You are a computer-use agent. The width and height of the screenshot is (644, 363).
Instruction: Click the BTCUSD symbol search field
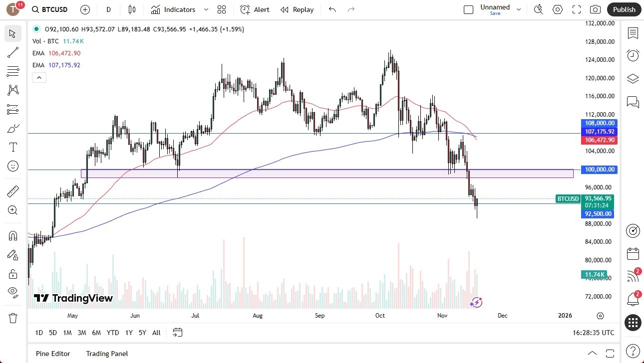click(48, 9)
